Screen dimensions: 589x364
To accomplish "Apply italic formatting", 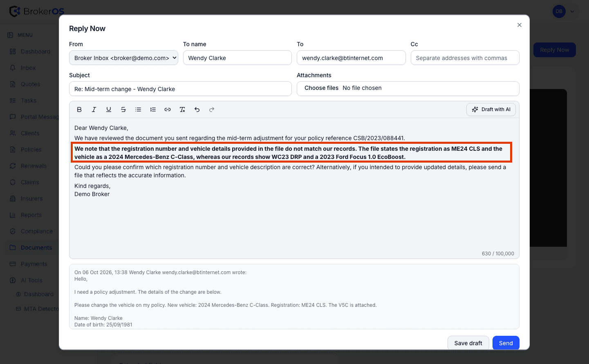I will (94, 109).
